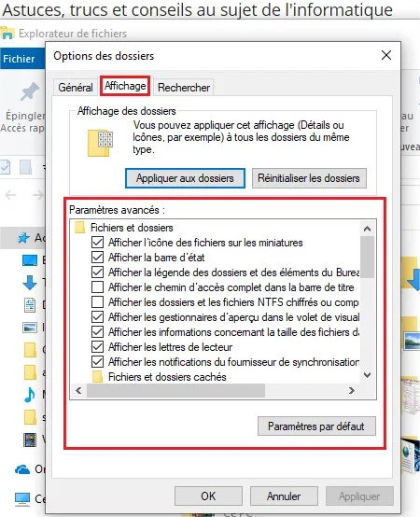The width and height of the screenshot is (420, 517).
Task: Click the vertical scrollbar thumb in settings list
Action: pos(367,258)
